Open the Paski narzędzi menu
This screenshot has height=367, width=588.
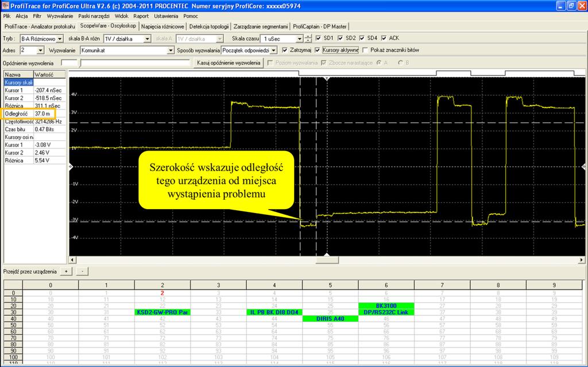pyautogui.click(x=94, y=16)
